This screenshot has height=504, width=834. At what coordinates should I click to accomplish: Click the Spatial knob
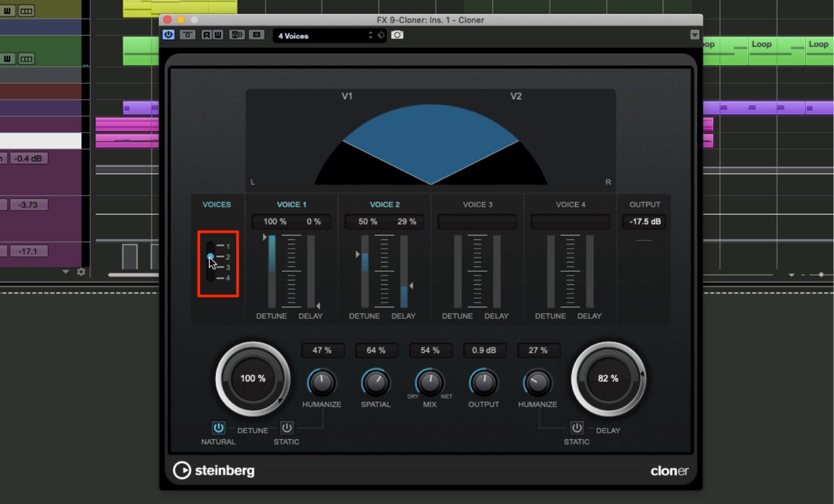point(376,382)
